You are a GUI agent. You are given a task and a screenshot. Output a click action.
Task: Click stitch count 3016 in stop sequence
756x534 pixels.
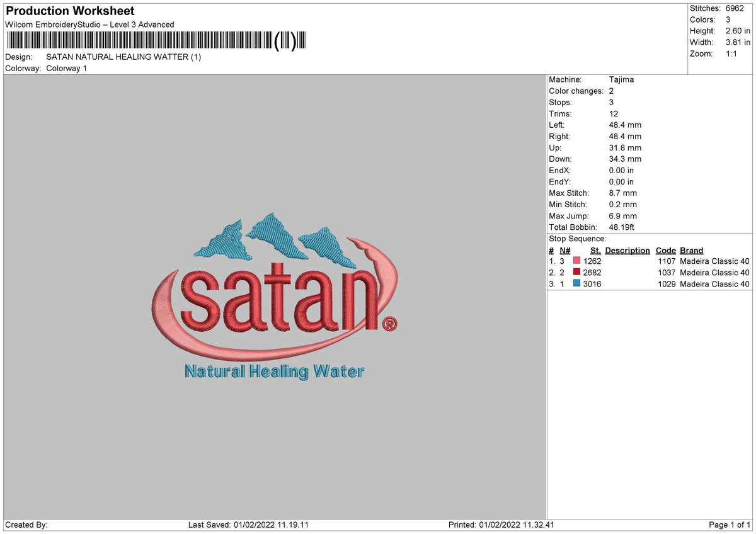point(592,284)
